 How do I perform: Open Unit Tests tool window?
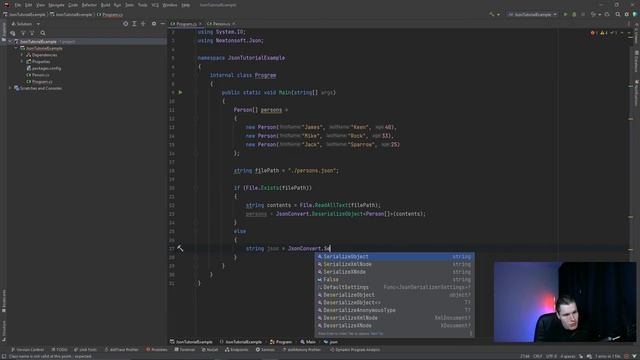pyautogui.click(x=86, y=350)
